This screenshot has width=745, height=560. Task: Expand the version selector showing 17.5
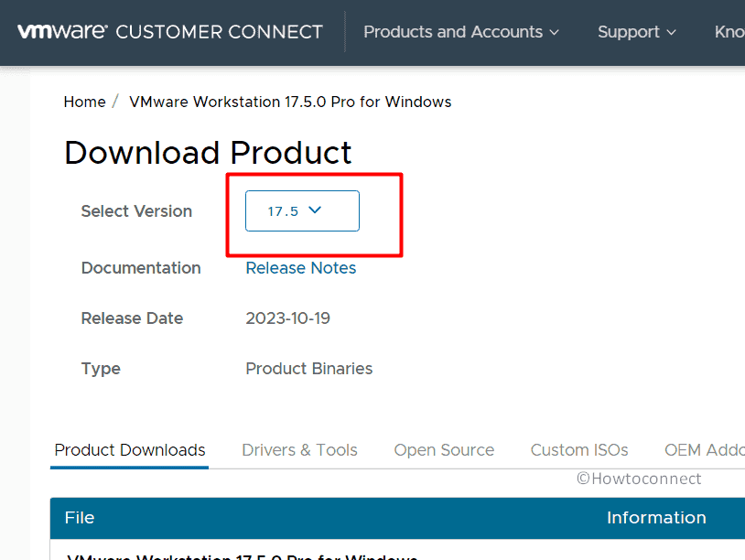(x=301, y=210)
